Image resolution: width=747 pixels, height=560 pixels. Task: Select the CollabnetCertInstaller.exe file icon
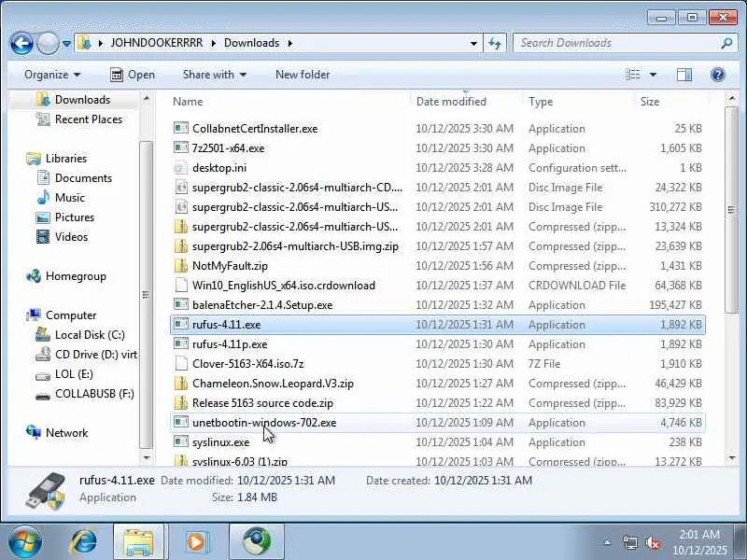point(181,128)
